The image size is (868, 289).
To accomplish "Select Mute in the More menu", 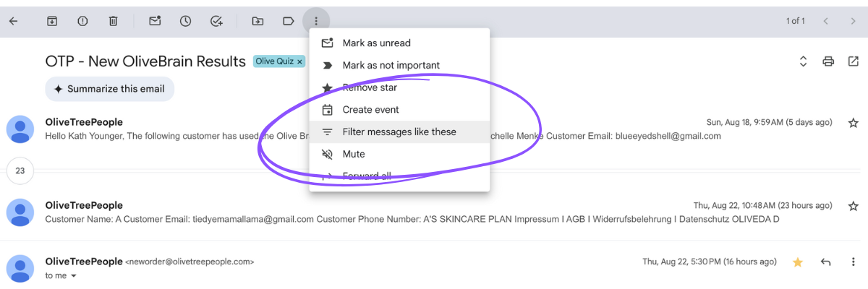I will click(x=399, y=154).
